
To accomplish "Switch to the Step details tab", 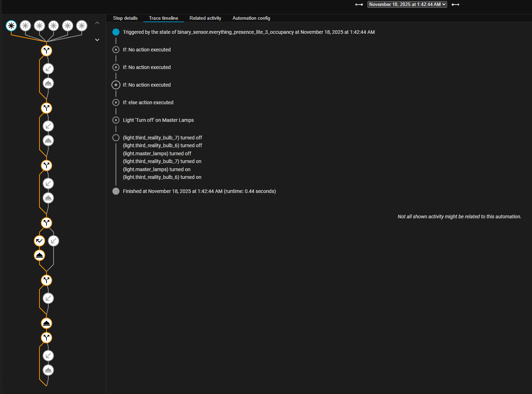I will click(125, 18).
